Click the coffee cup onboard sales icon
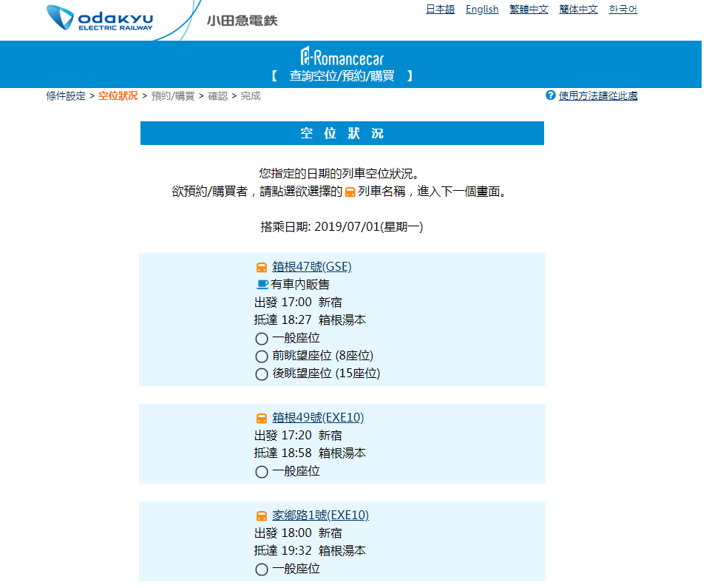709x588 pixels. coord(262,285)
